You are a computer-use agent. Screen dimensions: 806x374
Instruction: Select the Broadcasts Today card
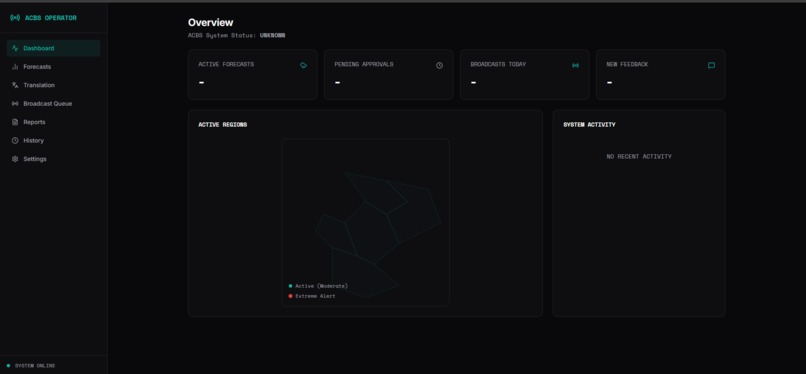pos(525,74)
